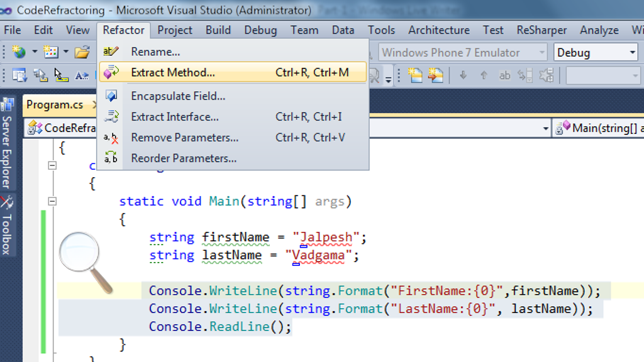Click the Encapsulate Field icon
This screenshot has height=362, width=644.
click(x=111, y=96)
